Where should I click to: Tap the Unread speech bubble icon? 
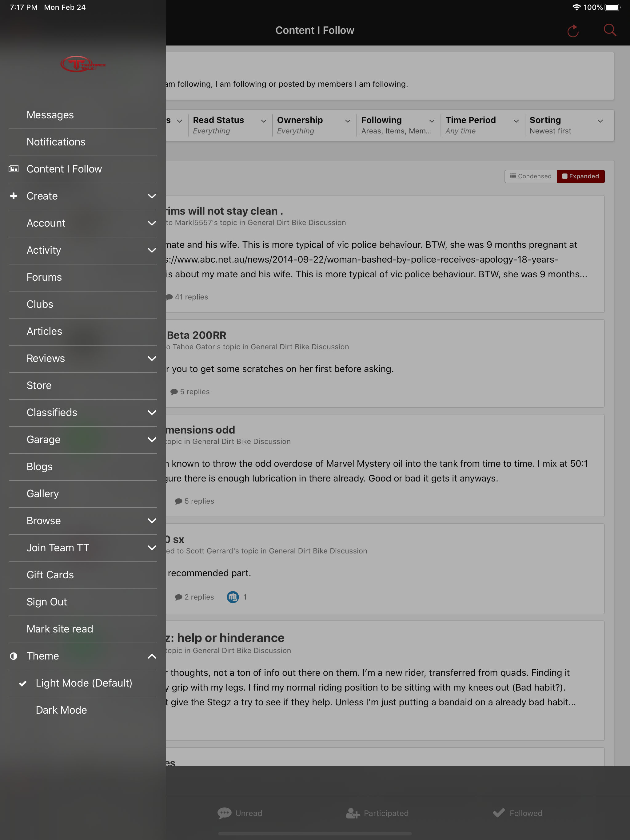coord(224,813)
